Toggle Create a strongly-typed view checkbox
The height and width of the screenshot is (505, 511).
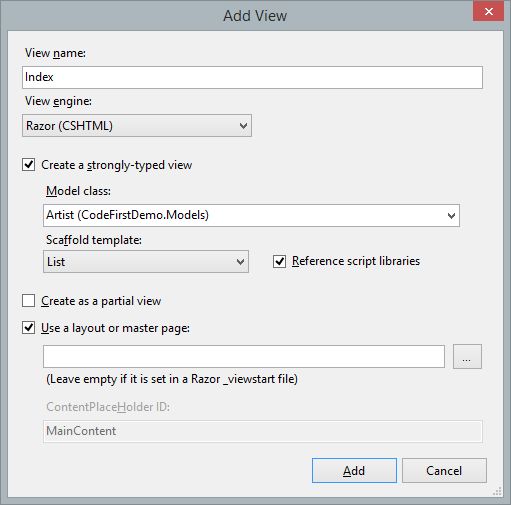click(x=29, y=165)
